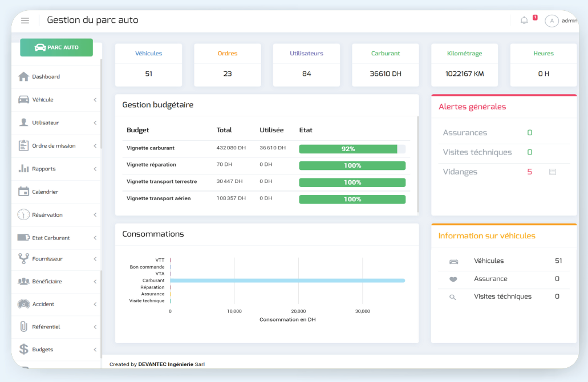588x382 pixels.
Task: Click the Etat Carburant battery icon
Action: tap(23, 238)
